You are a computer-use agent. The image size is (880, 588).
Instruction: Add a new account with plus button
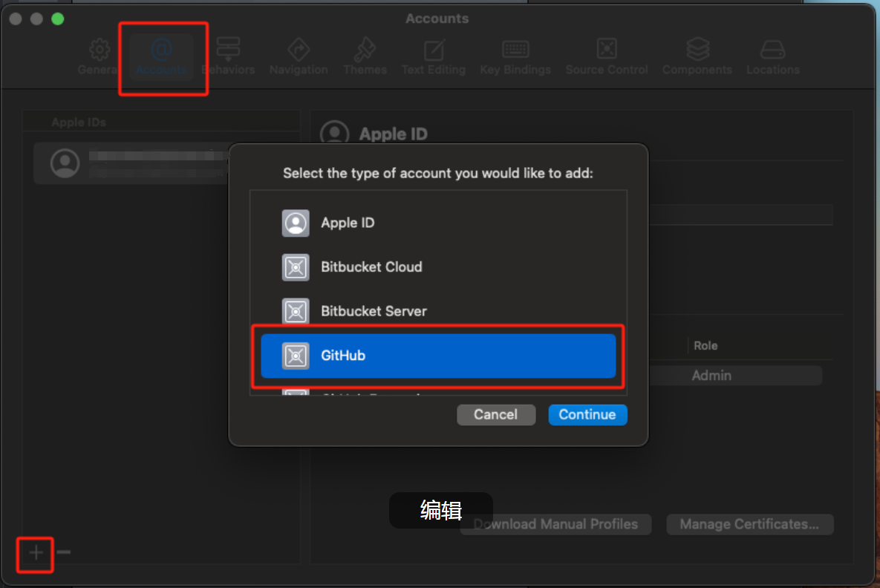click(36, 552)
